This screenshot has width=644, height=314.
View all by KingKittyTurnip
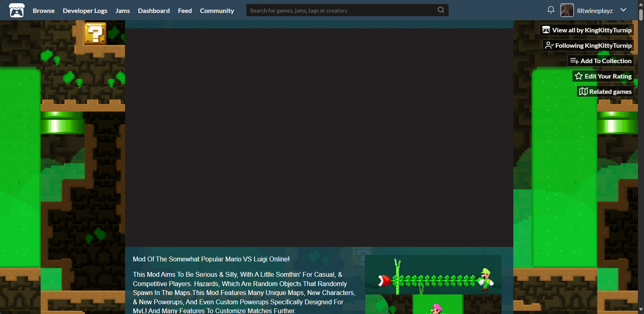(587, 30)
